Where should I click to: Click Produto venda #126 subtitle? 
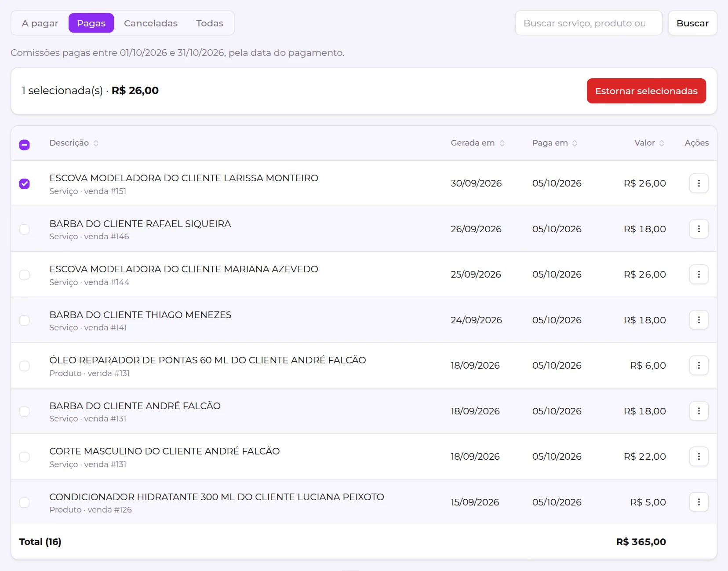[91, 510]
